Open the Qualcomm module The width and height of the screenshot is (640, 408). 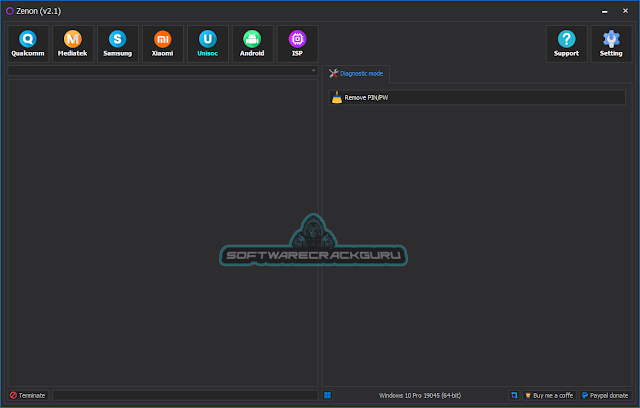(x=28, y=44)
